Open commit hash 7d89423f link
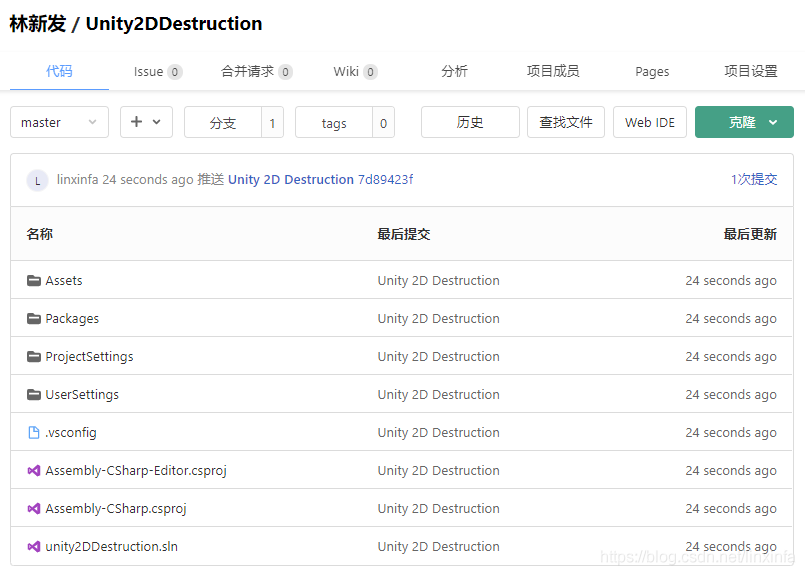The height and width of the screenshot is (575, 805). click(385, 180)
